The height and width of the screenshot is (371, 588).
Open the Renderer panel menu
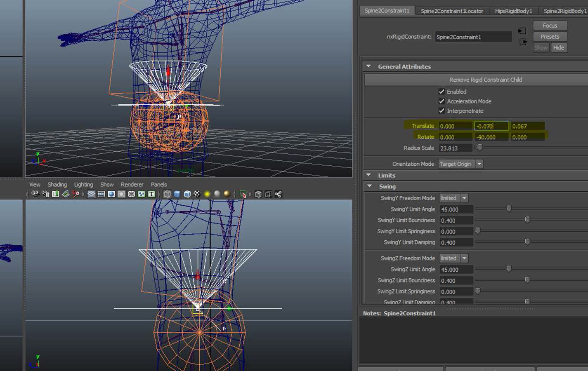[x=132, y=185]
